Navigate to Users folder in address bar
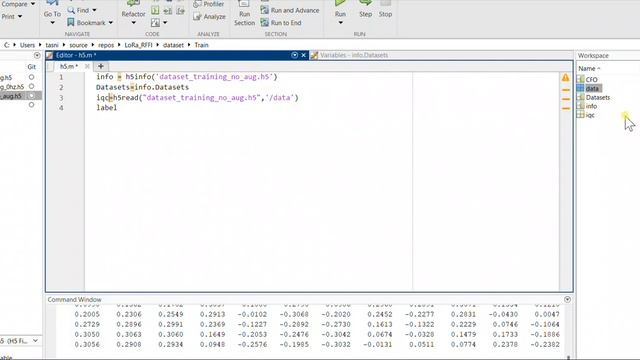Image resolution: width=640 pixels, height=360 pixels. (27, 45)
